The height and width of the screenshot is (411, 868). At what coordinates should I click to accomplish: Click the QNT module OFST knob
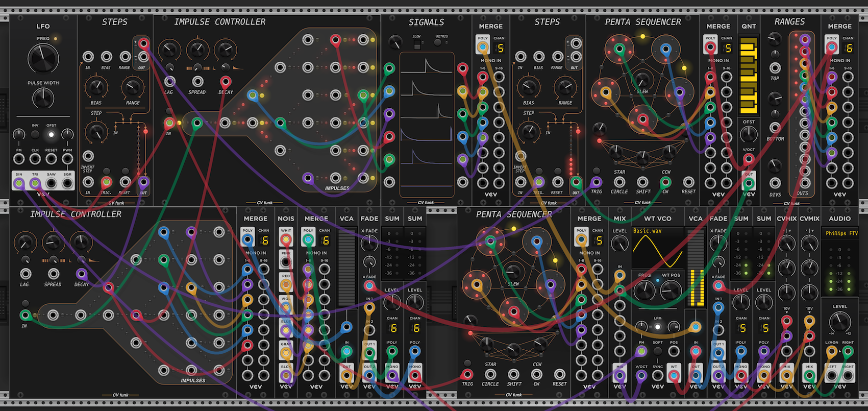tap(749, 134)
